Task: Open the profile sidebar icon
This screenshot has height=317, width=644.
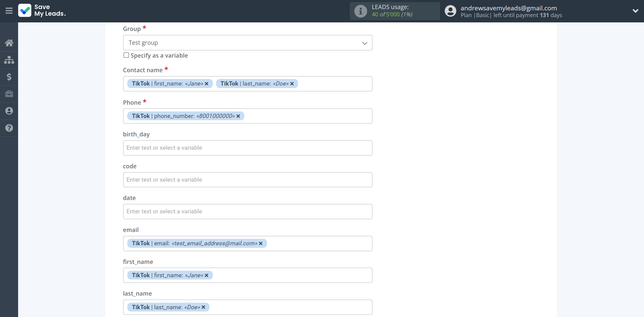Action: coord(9,111)
